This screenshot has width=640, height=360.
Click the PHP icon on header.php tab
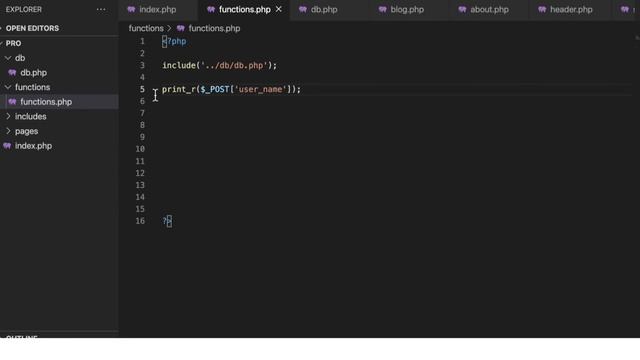coord(542,9)
